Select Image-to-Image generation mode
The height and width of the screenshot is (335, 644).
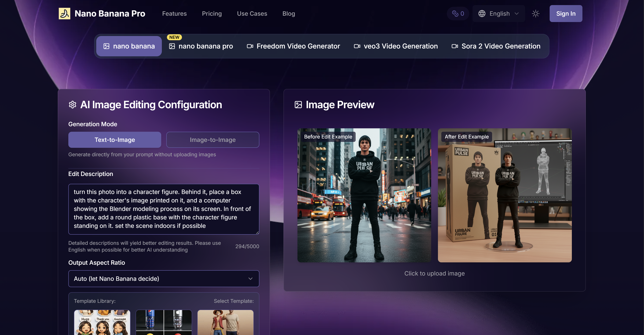[x=213, y=140]
